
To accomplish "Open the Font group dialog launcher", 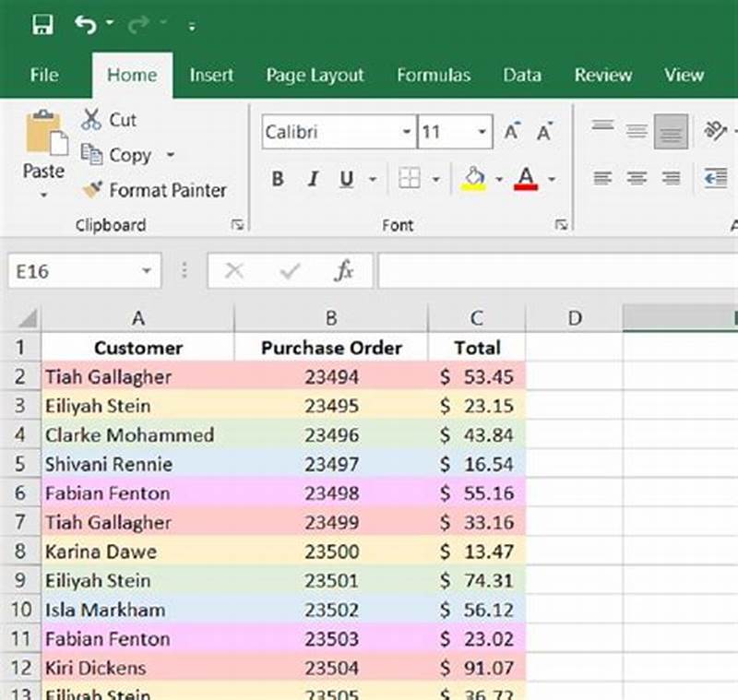I will click(563, 224).
